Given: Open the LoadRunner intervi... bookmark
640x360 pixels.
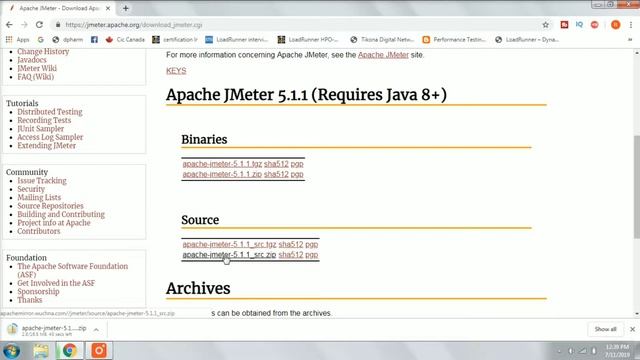Looking at the screenshot, I should 237,40.
